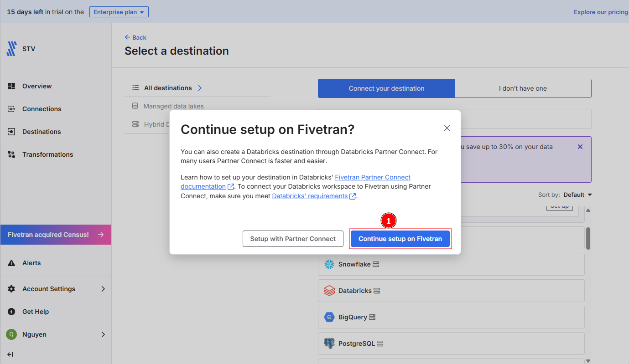
Task: Open the Sort by Default dropdown
Action: 577,195
